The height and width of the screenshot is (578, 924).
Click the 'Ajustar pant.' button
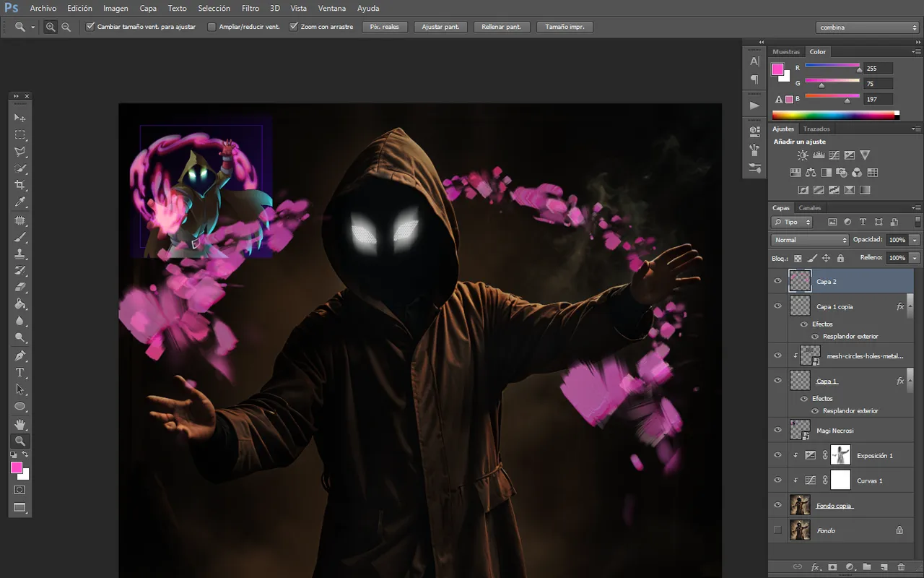[440, 27]
